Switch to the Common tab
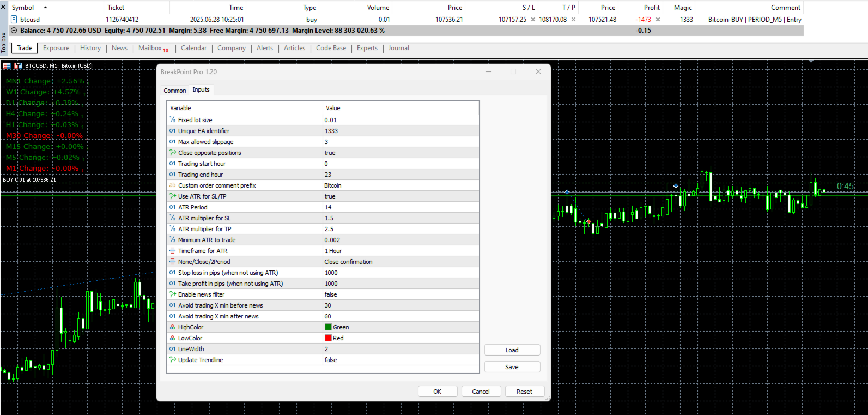This screenshot has width=868, height=415. (x=175, y=91)
